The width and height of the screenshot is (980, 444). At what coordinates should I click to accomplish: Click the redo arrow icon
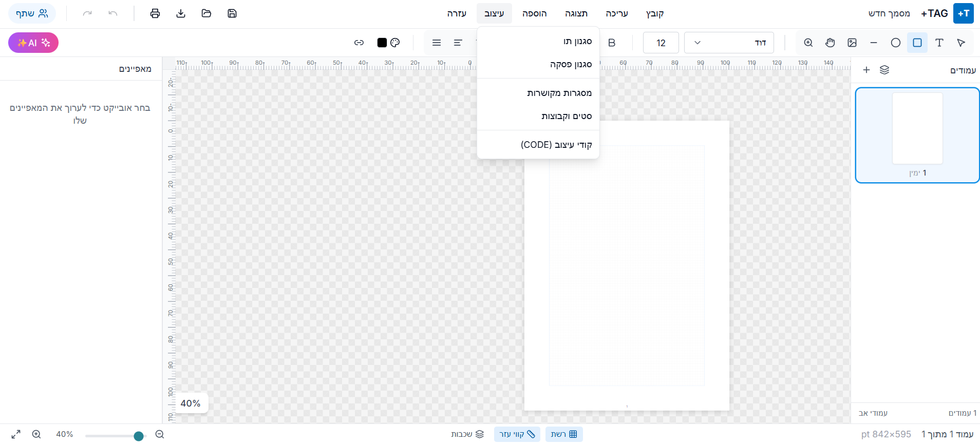(x=87, y=13)
